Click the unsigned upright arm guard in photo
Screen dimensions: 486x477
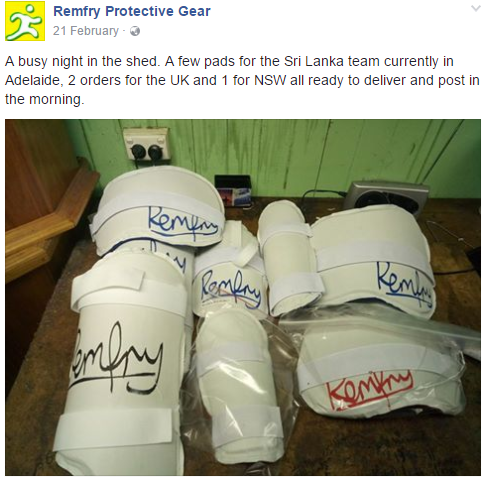[x=288, y=257]
